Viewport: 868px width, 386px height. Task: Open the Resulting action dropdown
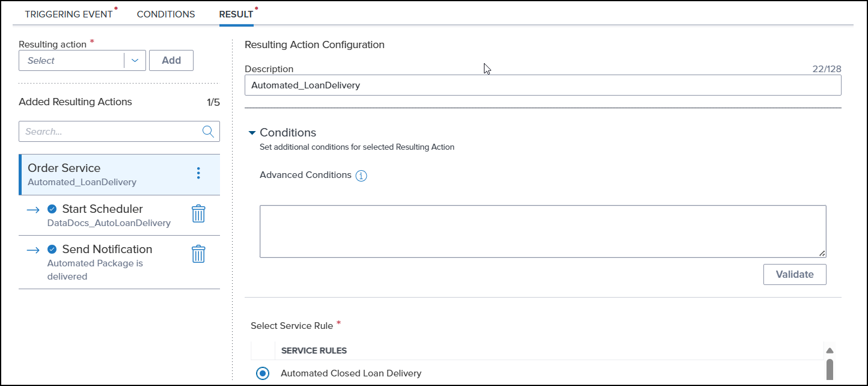pyautogui.click(x=135, y=61)
